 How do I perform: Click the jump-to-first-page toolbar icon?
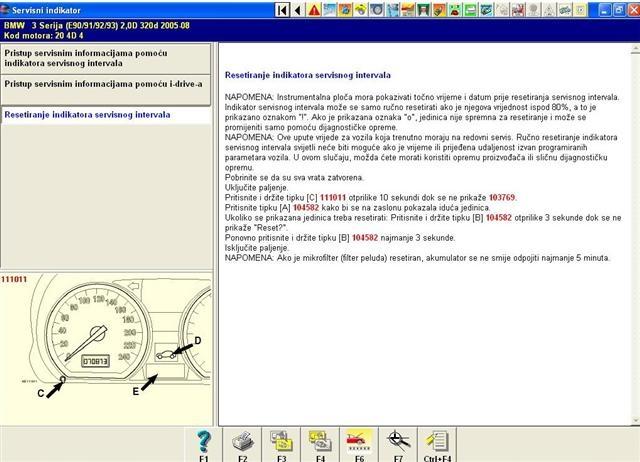282,10
